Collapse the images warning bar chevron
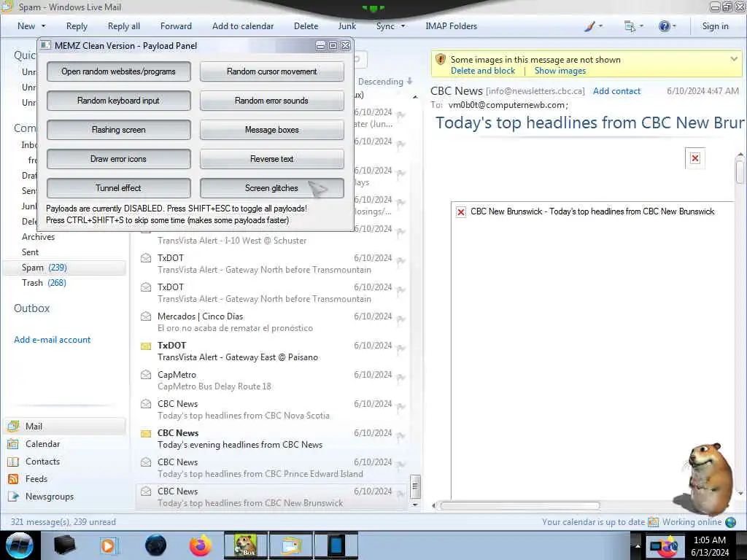Image resolution: width=747 pixels, height=560 pixels. 734,59
